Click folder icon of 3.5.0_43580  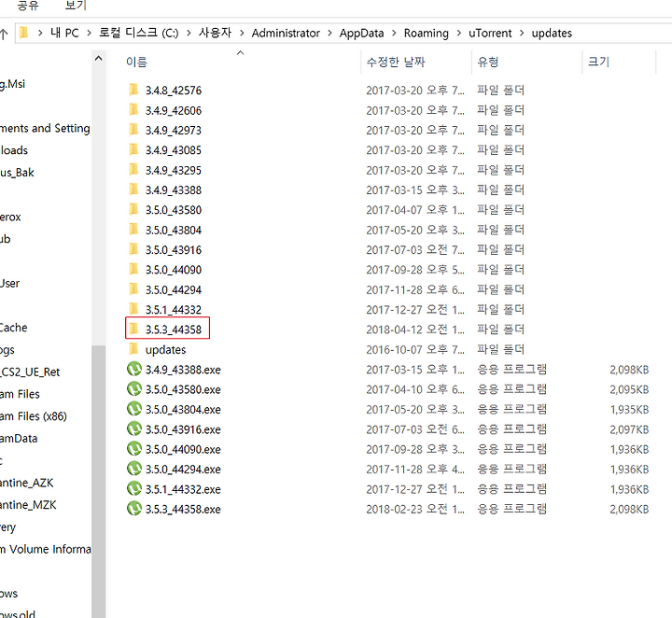point(133,209)
